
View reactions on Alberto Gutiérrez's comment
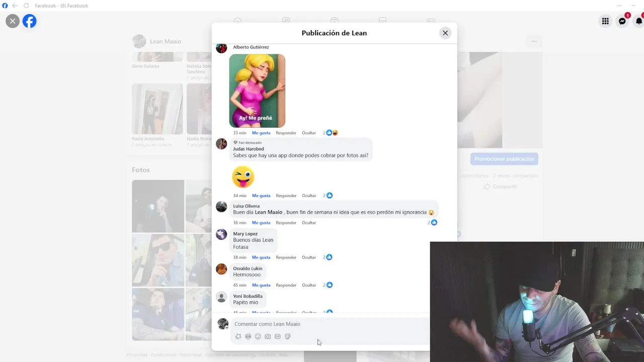pos(331,133)
